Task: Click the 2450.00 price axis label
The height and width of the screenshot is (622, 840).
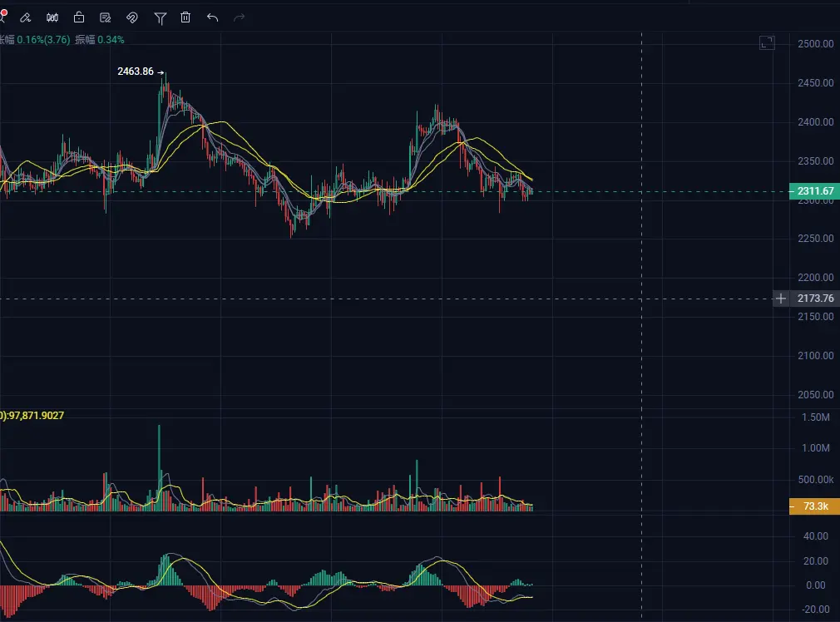Action: (815, 83)
